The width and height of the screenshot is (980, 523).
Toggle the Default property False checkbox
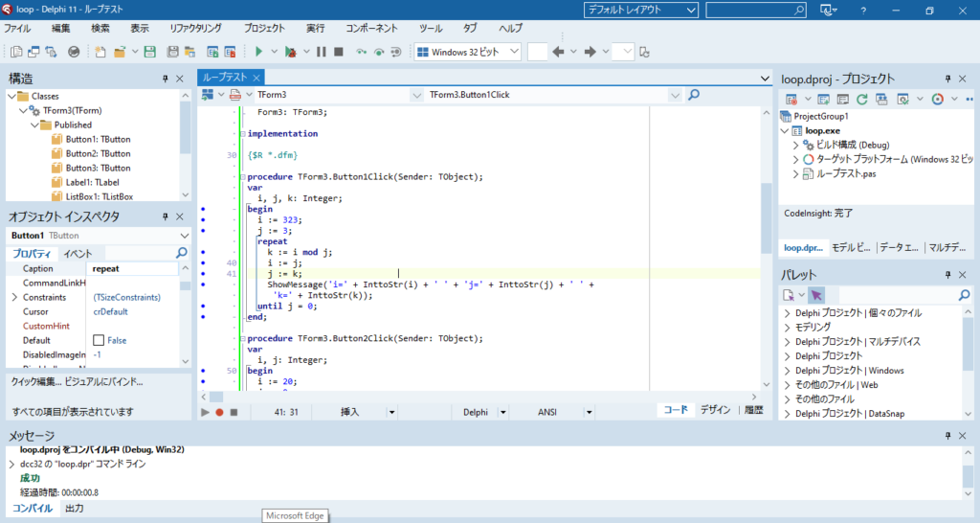click(99, 340)
